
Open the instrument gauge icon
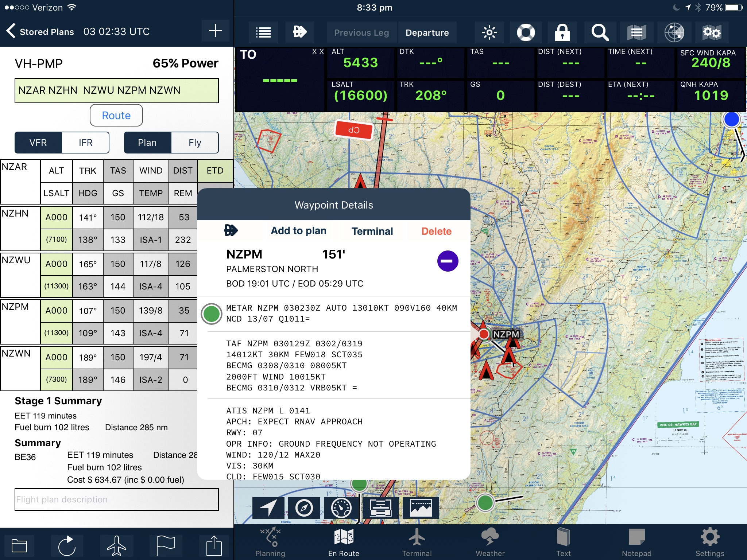tap(341, 507)
